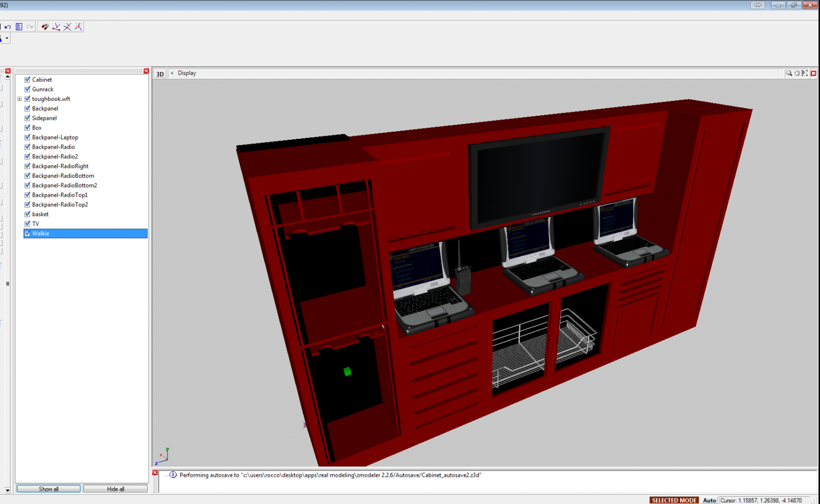
Task: Maximize viewport with red square icon
Action: pyautogui.click(x=813, y=73)
